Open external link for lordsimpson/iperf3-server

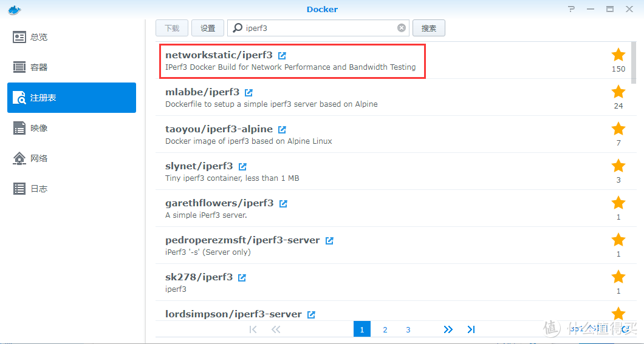[311, 314]
